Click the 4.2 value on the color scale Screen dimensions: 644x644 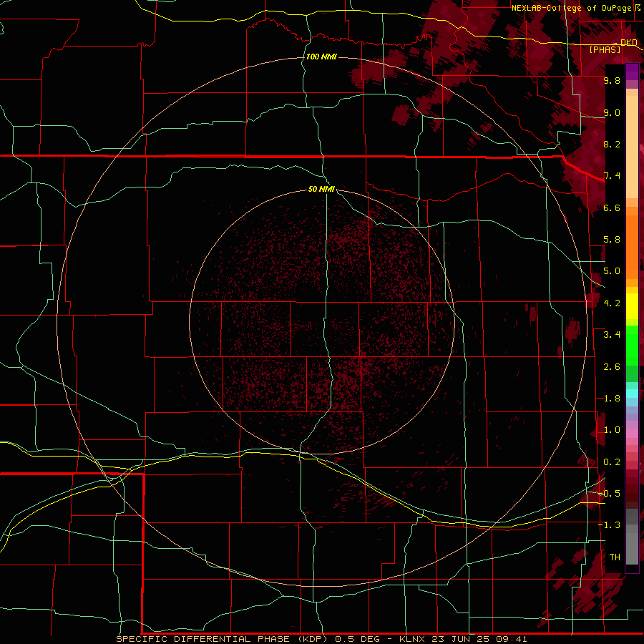pyautogui.click(x=612, y=303)
